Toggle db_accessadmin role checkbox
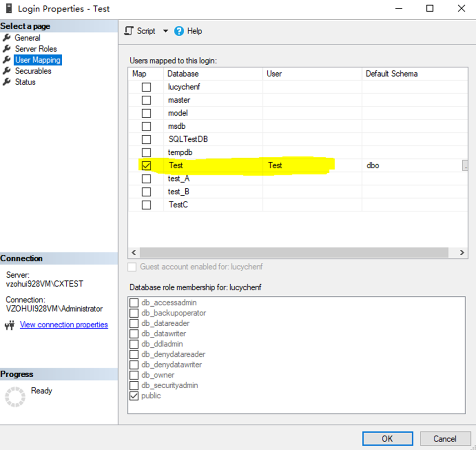The image size is (476, 450). (134, 303)
